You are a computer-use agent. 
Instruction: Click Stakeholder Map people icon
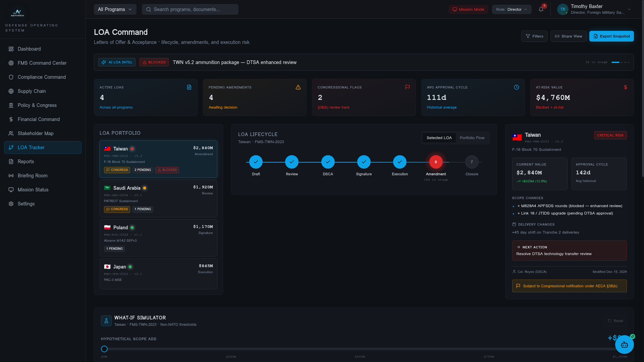coord(11,133)
